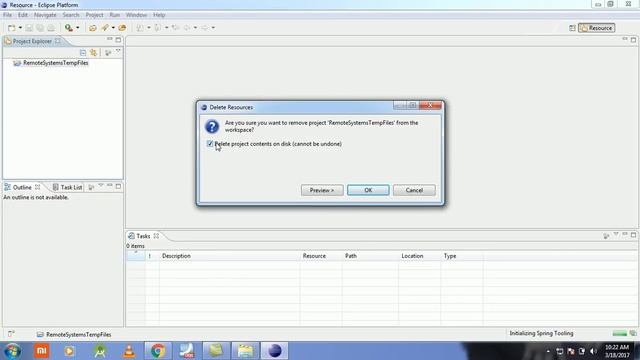The width and height of the screenshot is (640, 360).
Task: Select the Outline tab
Action: pyautogui.click(x=22, y=187)
